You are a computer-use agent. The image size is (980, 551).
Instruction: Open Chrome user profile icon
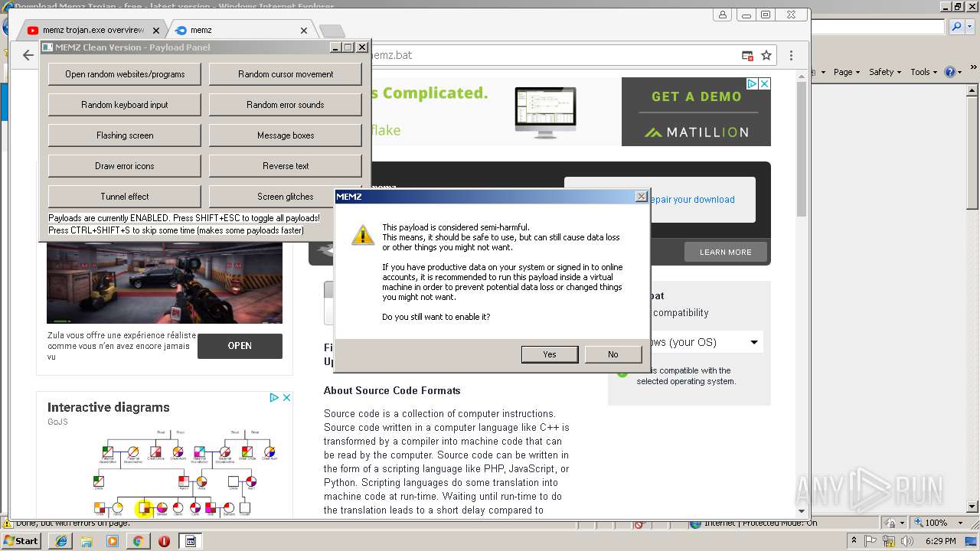[x=722, y=15]
